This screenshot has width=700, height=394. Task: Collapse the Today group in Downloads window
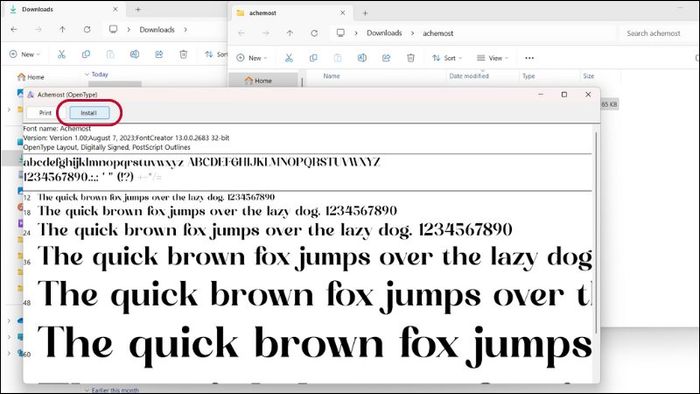click(x=87, y=75)
